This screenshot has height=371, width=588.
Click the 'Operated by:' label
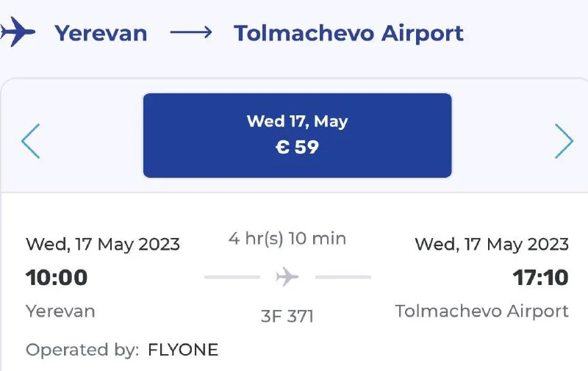(82, 350)
